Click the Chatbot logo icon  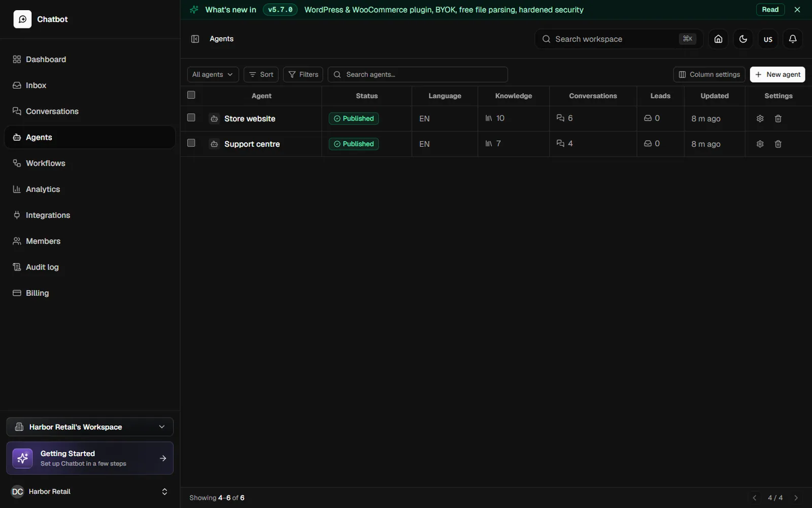click(22, 19)
